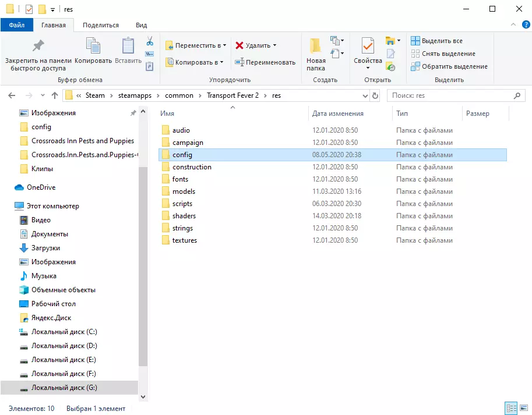Click the Edit file icon in Открыть group
532x415 pixels.
click(390, 54)
